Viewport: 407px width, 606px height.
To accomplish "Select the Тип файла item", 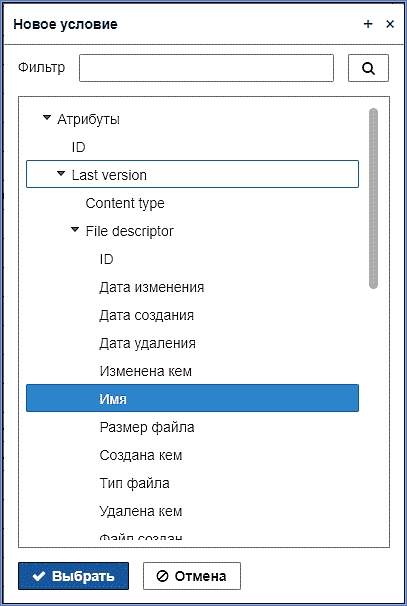I will tap(134, 483).
